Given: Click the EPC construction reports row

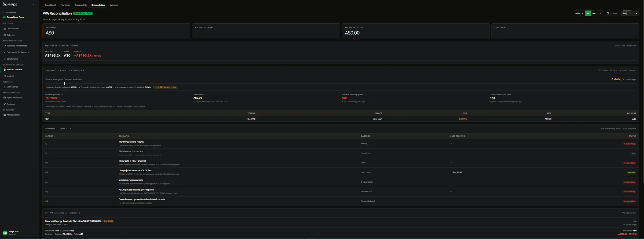Looking at the screenshot, I should [341, 153].
